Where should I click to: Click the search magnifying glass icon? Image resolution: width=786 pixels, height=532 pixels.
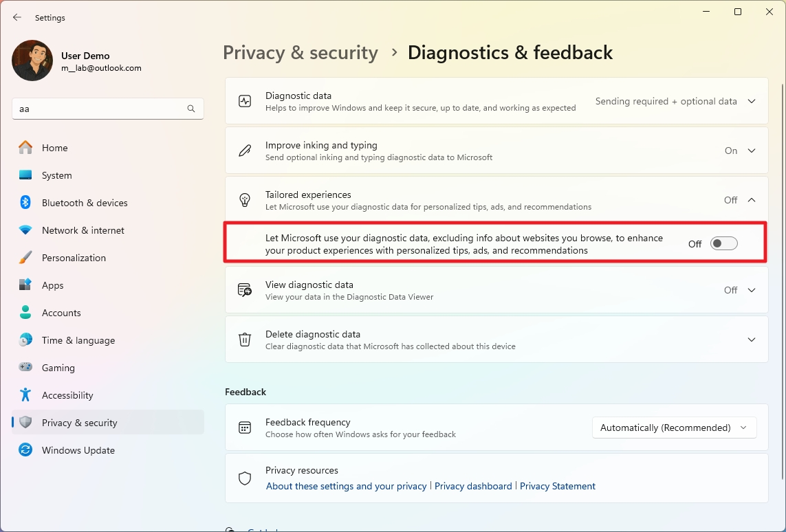[x=190, y=109]
